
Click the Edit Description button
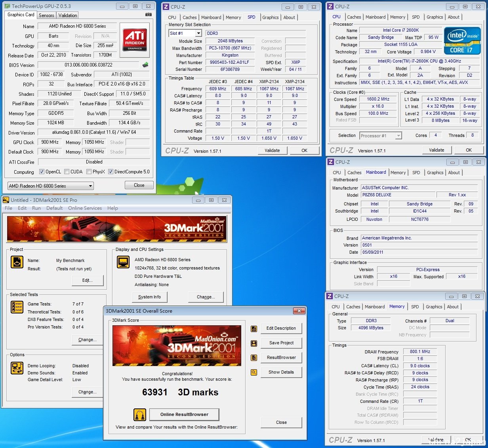[x=281, y=328]
